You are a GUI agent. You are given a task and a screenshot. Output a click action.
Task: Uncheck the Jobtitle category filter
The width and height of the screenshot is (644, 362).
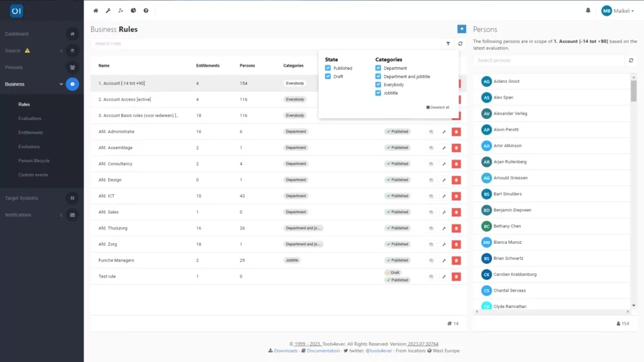(x=378, y=94)
